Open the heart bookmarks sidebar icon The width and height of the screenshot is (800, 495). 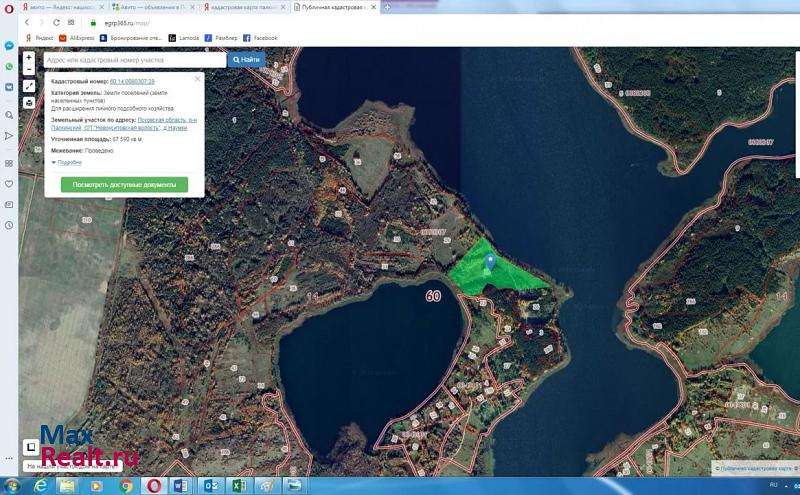[x=8, y=184]
